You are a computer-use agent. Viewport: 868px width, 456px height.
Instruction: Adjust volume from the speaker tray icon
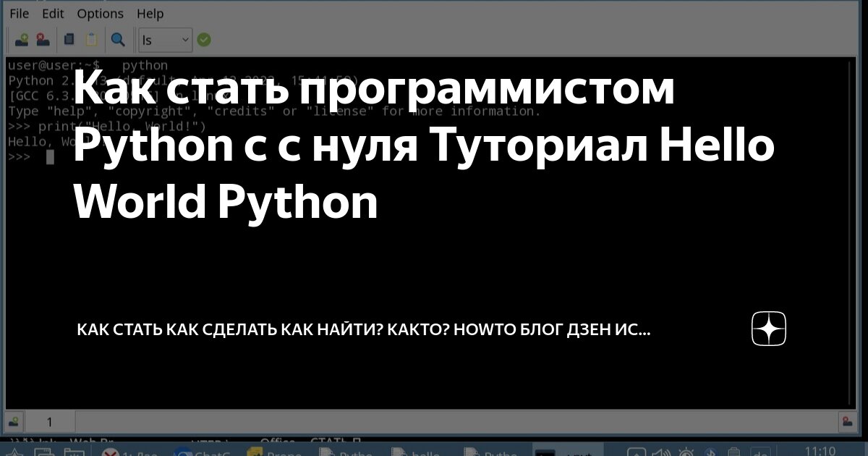pyautogui.click(x=659, y=451)
